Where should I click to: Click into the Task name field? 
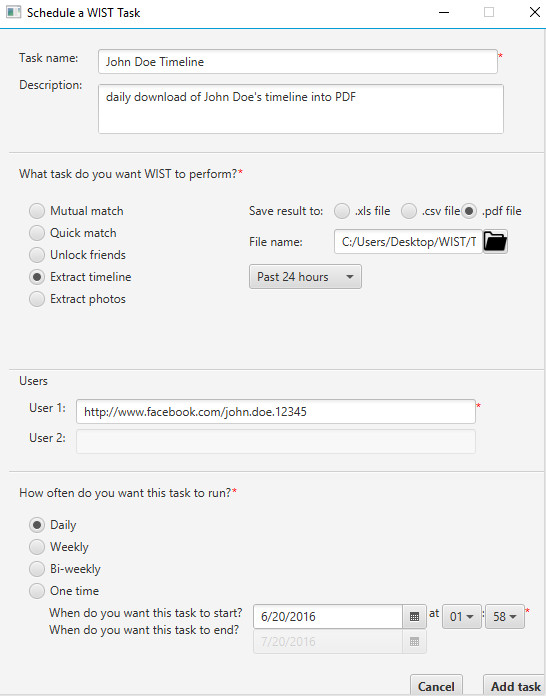[x=297, y=62]
